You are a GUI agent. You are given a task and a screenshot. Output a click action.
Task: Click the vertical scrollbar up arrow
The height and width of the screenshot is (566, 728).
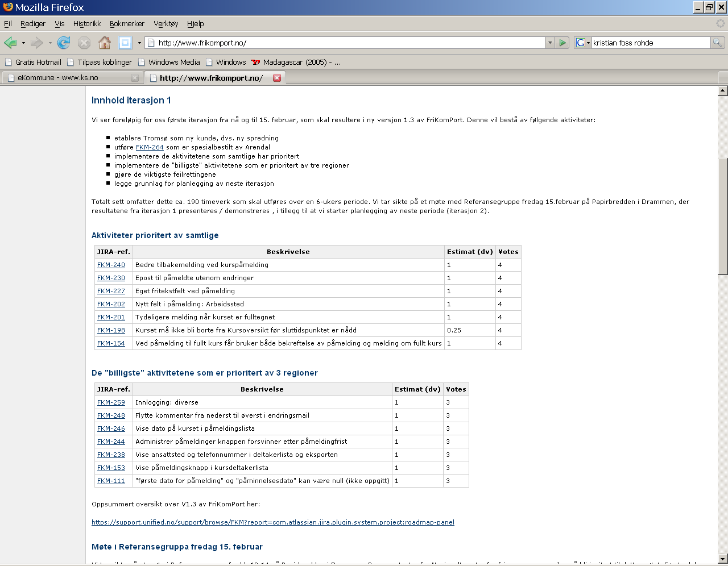[723, 90]
